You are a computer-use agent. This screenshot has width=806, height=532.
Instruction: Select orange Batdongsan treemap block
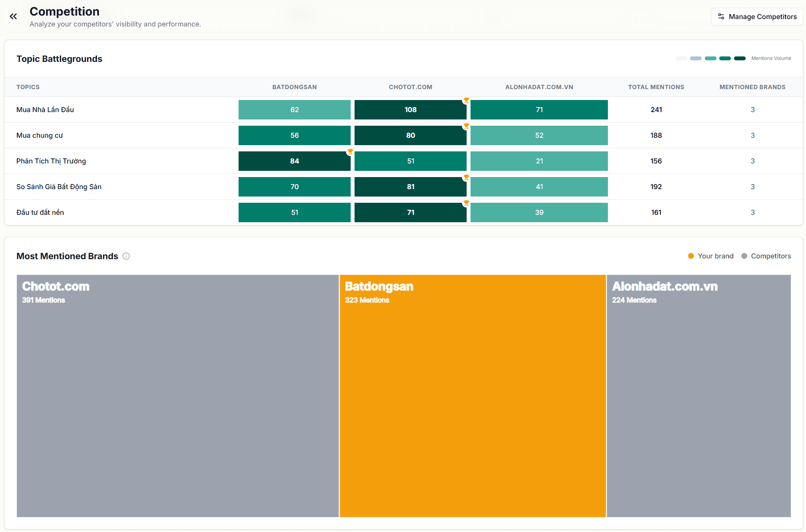pyautogui.click(x=472, y=396)
